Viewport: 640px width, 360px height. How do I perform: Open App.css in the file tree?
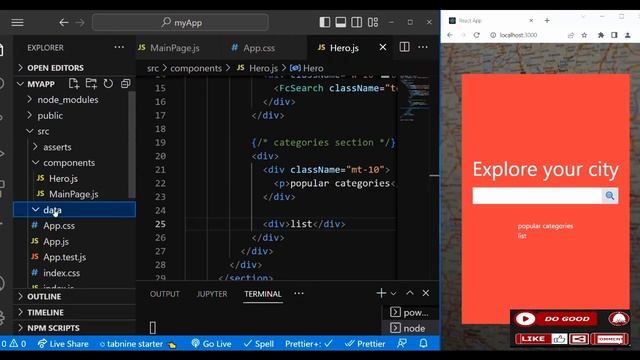[x=59, y=226]
